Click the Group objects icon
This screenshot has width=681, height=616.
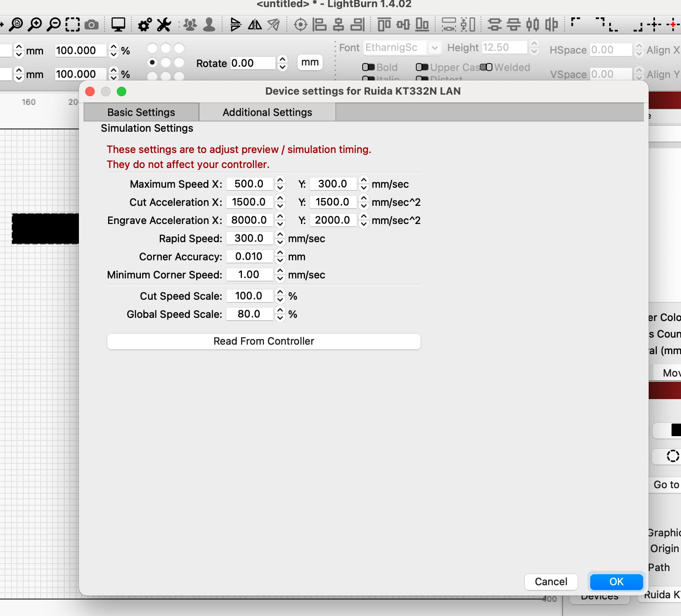190,24
